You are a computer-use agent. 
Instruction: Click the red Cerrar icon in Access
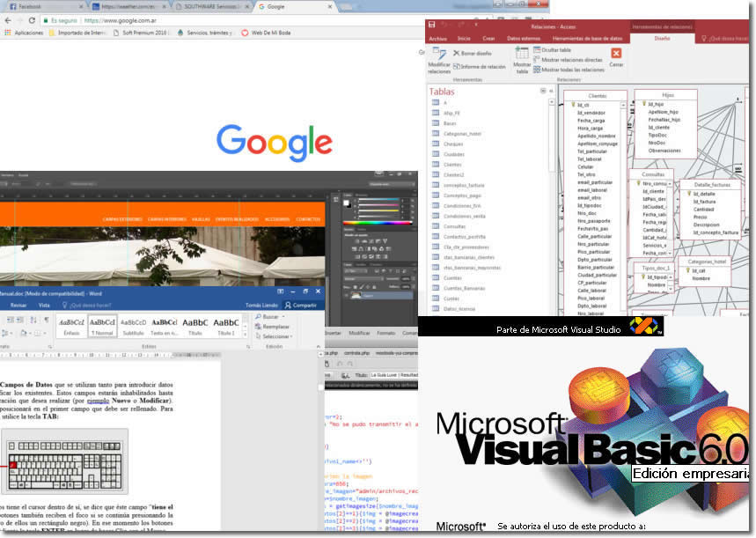click(x=616, y=54)
